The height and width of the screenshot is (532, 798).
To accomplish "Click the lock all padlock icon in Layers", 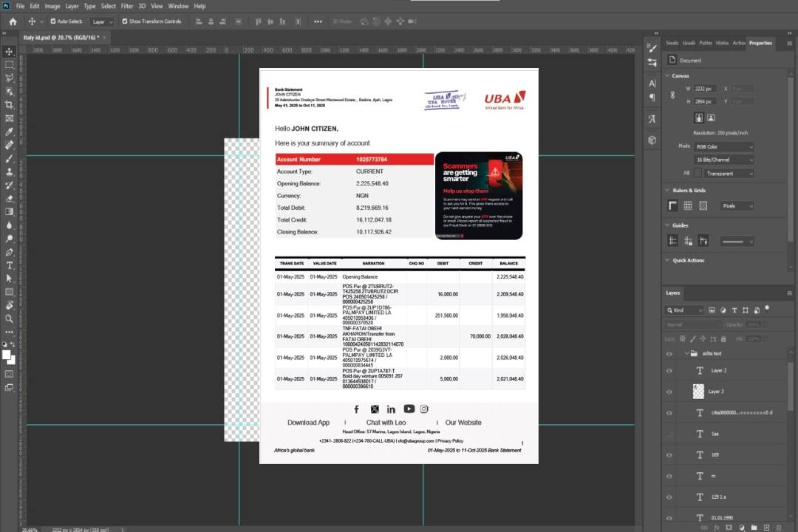I will (x=723, y=338).
